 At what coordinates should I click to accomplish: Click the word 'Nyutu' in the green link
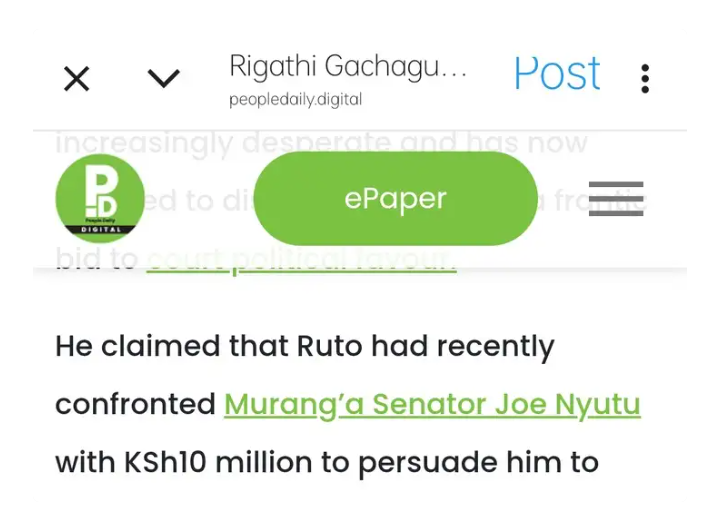coord(597,406)
